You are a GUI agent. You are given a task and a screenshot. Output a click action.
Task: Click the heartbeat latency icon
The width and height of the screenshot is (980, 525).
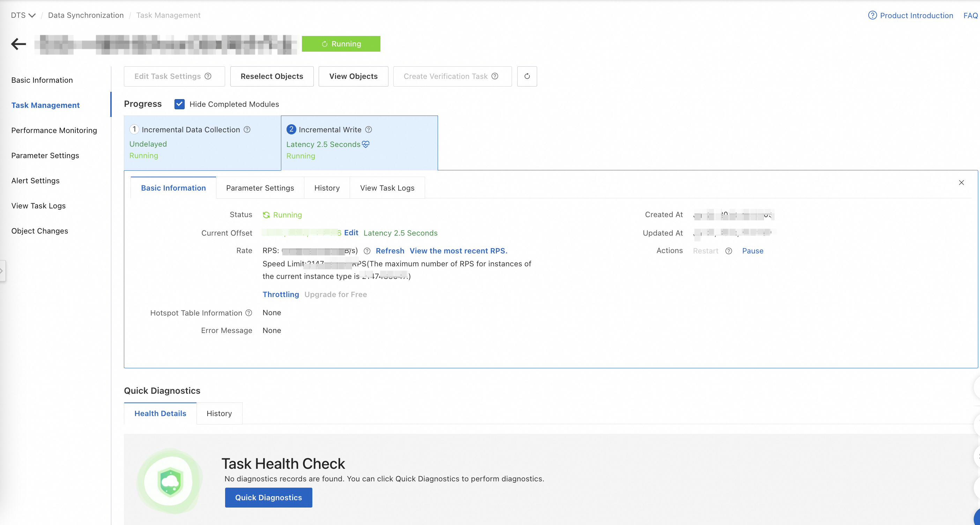coord(366,144)
